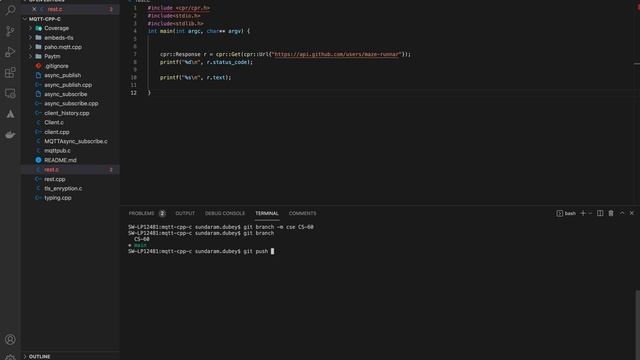Click the terminal git push prompt

(x=201, y=251)
